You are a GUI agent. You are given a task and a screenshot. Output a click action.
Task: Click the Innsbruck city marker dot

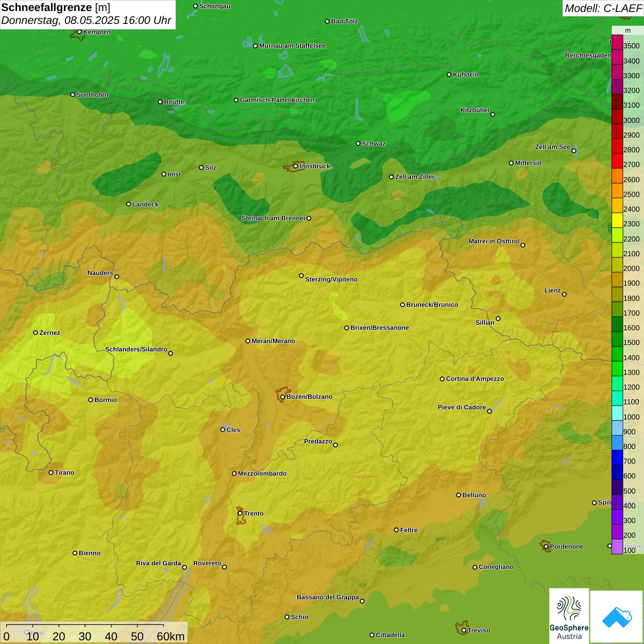pos(295,166)
